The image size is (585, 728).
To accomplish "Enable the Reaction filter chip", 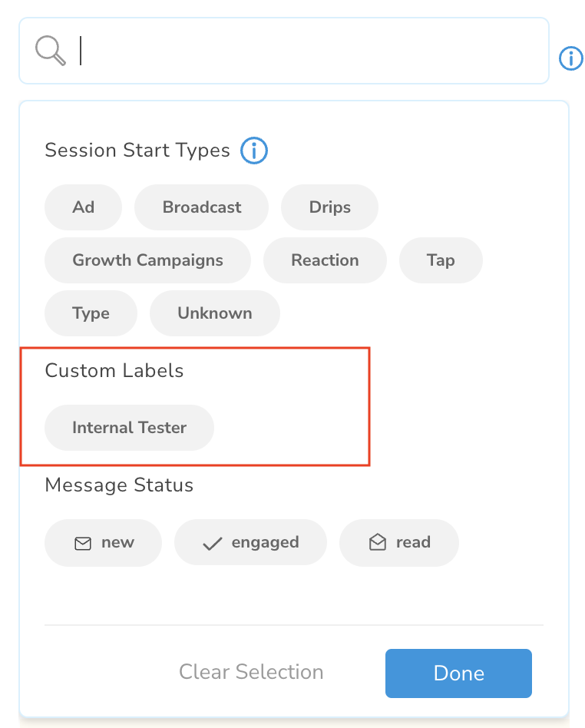I will point(325,260).
